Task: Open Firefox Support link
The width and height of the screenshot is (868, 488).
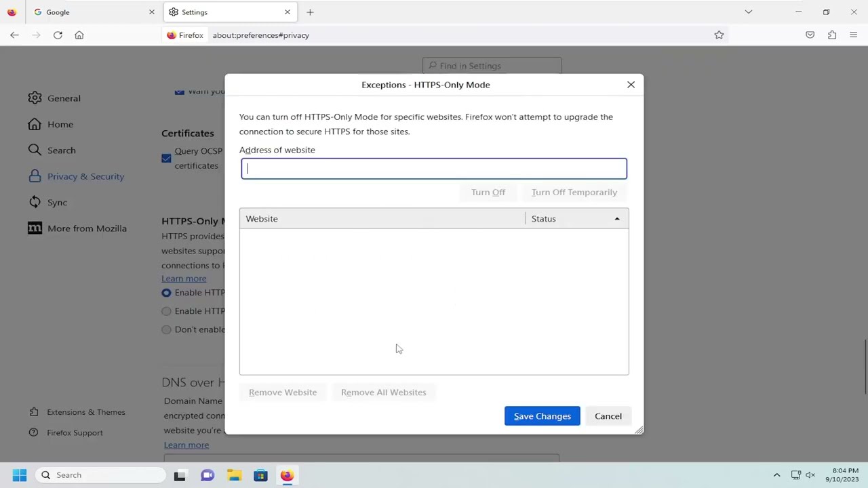Action: (x=66, y=433)
